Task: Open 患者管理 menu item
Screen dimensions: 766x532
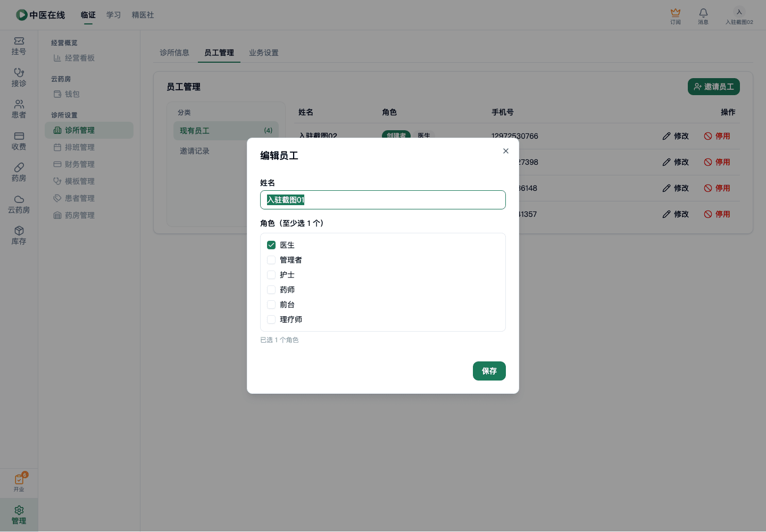Action: [89, 198]
